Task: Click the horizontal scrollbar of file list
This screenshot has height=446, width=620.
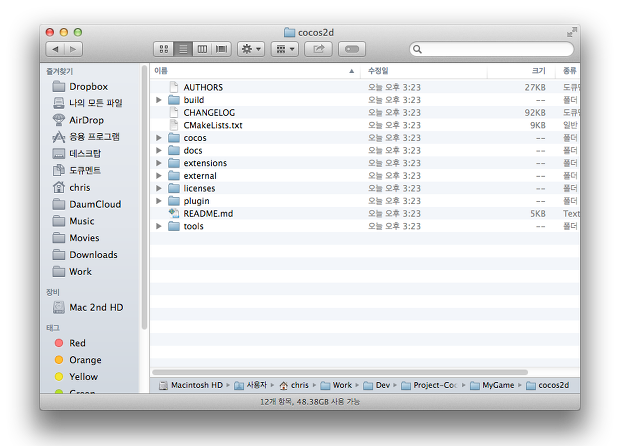Action: pos(340,372)
